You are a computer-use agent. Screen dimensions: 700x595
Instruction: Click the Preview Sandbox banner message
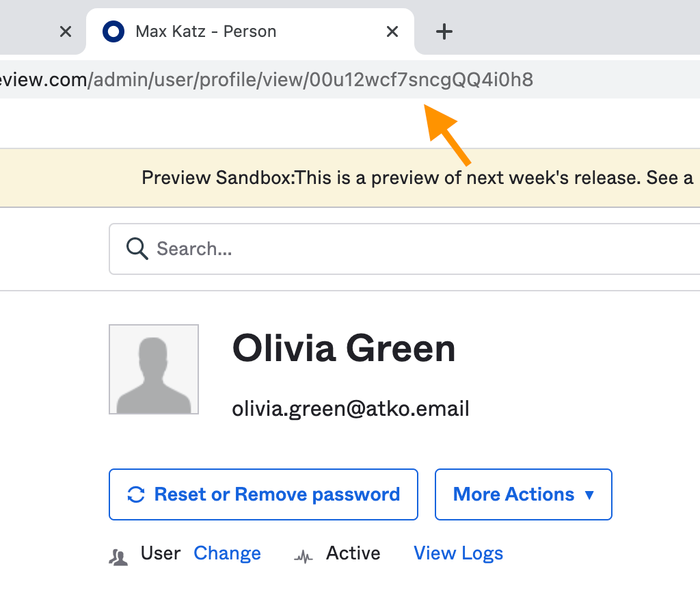point(417,178)
